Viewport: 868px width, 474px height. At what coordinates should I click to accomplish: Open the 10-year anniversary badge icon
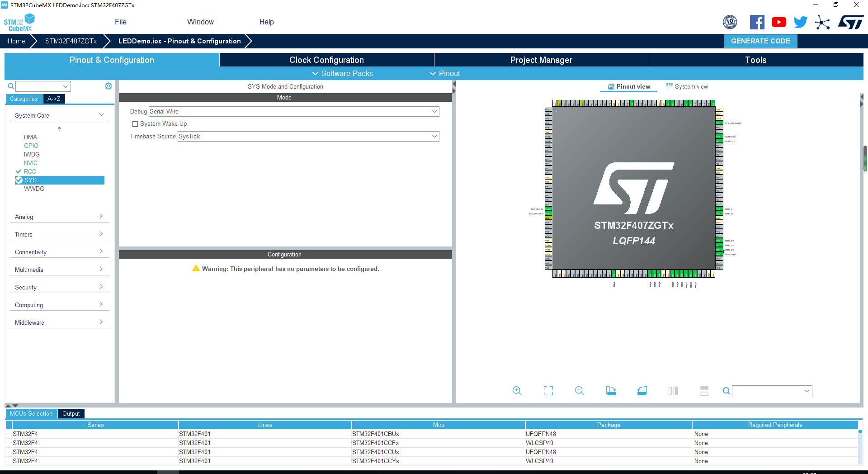[730, 22]
